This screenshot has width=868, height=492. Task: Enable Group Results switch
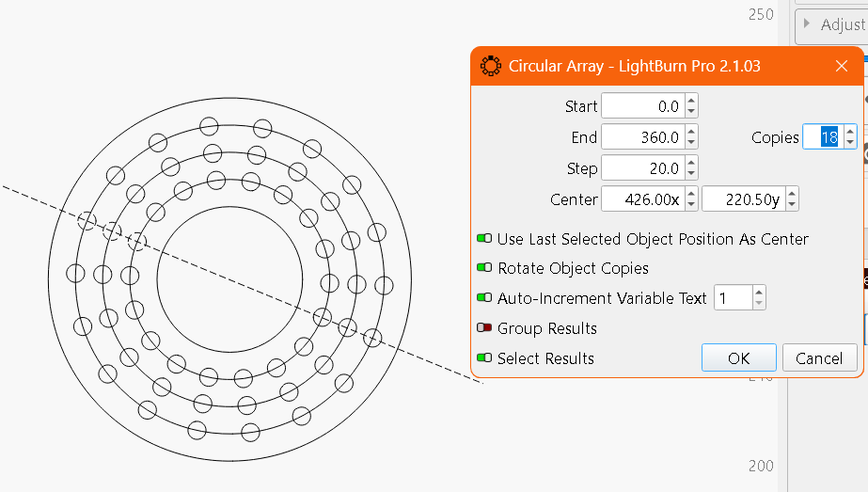point(484,327)
